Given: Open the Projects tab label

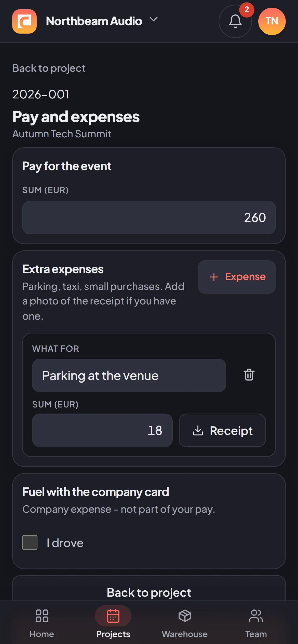Looking at the screenshot, I should 113,634.
